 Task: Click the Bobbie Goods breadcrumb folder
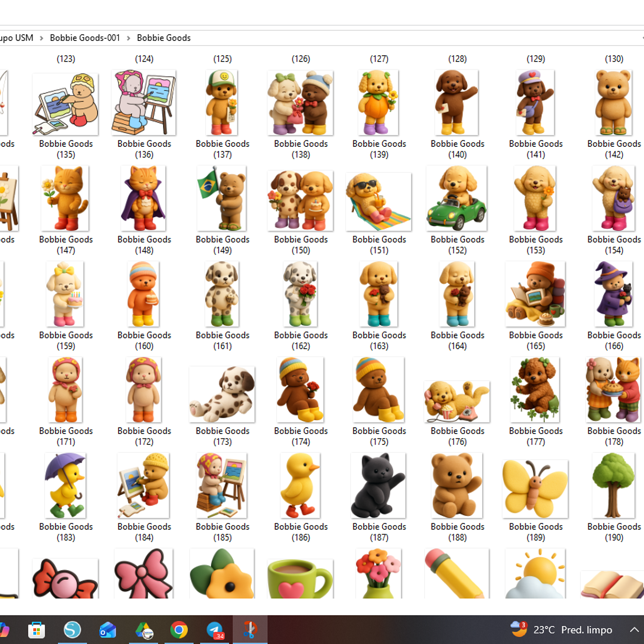(x=164, y=38)
